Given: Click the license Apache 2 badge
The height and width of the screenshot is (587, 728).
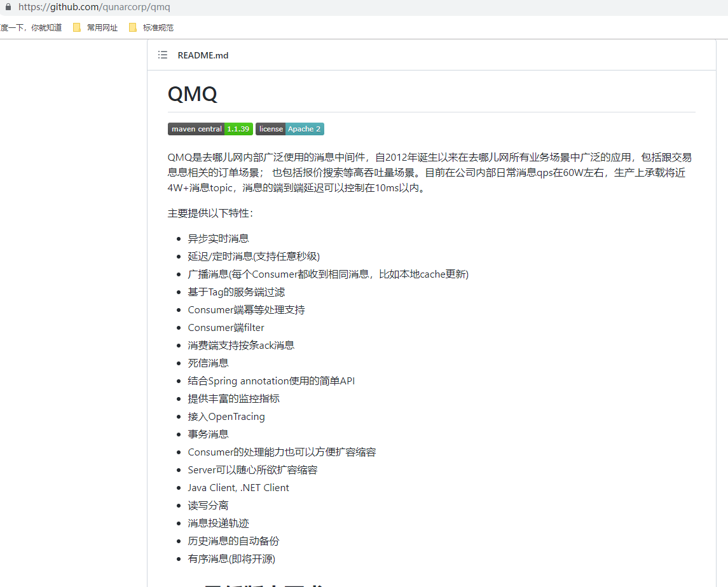Looking at the screenshot, I should click(290, 129).
